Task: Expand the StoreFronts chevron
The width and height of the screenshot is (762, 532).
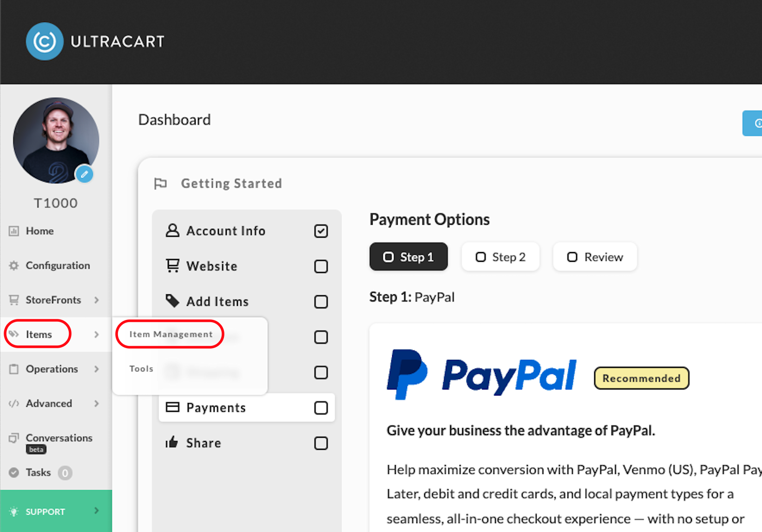Action: click(x=97, y=300)
